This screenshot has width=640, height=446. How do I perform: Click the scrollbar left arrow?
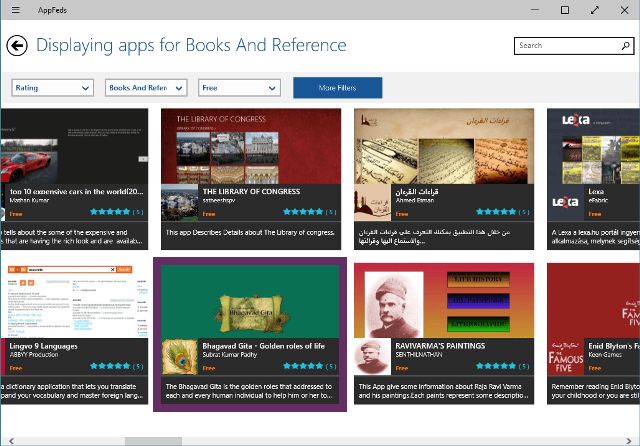point(11,441)
